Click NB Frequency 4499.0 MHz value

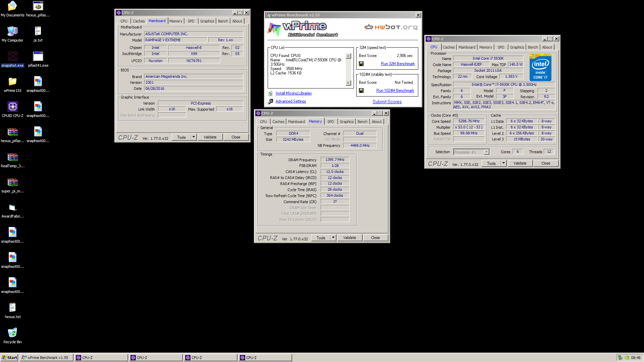point(360,145)
